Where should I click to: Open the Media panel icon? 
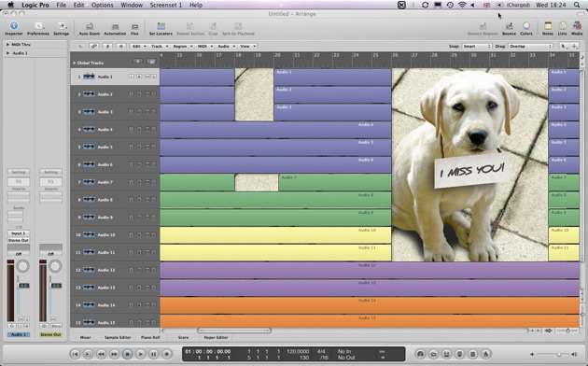click(577, 26)
